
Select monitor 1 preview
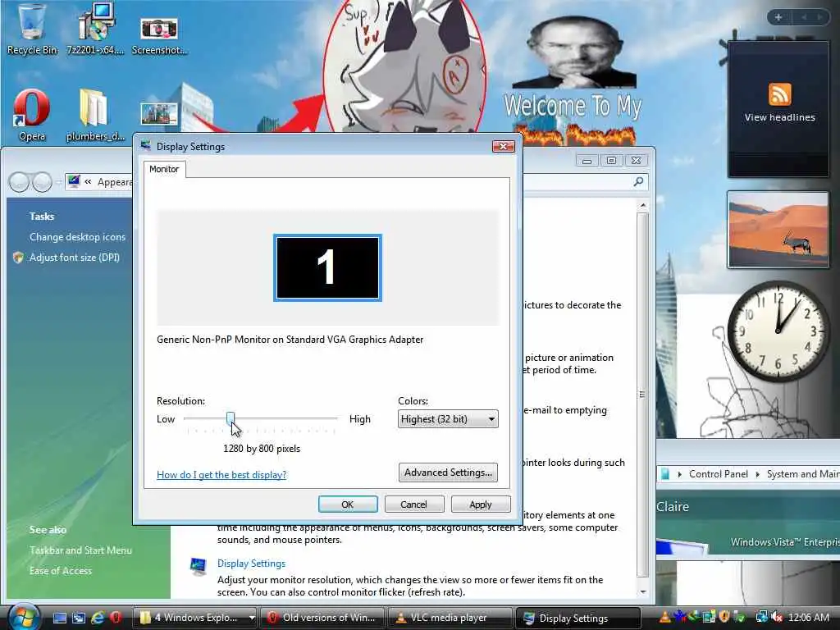point(327,267)
